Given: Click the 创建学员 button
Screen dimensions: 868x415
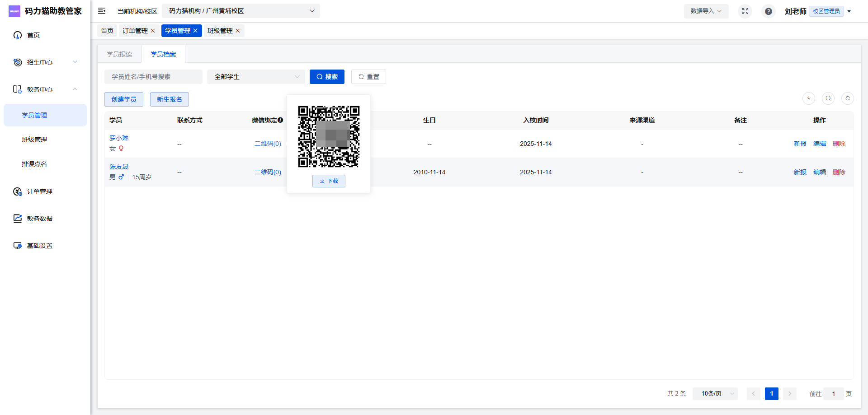Looking at the screenshot, I should tap(124, 99).
